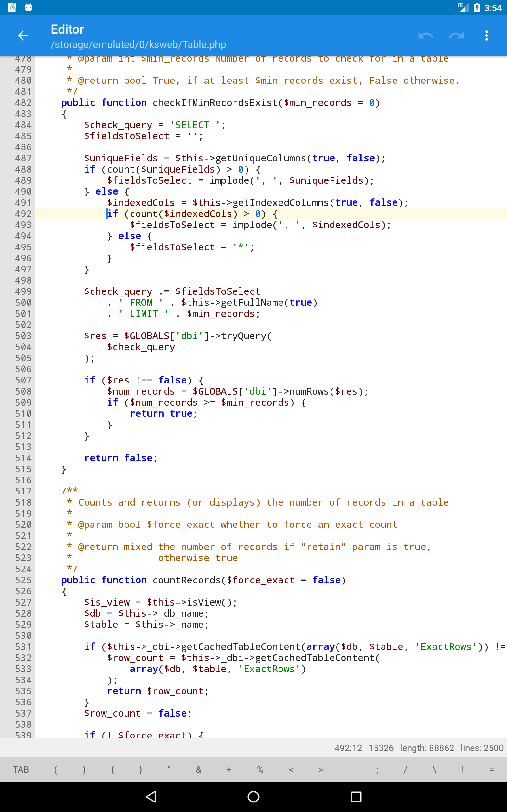Screen dimensions: 507x812
Task: Tap the cursor position 492:12 status text
Action: point(348,748)
